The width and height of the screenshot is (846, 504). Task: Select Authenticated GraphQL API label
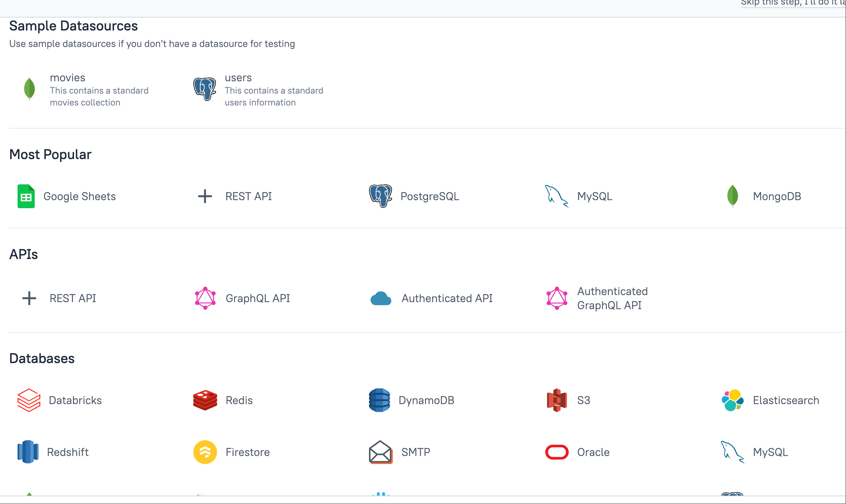coord(613,298)
